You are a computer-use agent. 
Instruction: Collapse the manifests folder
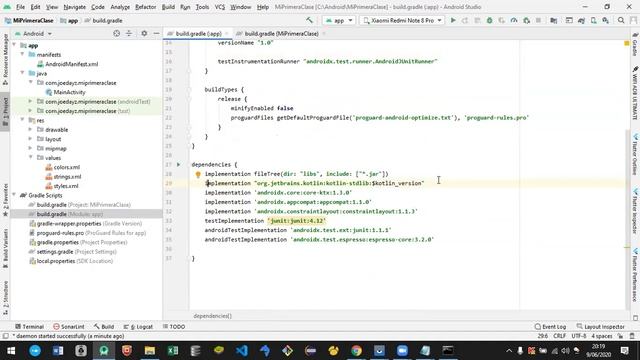pos(22,55)
